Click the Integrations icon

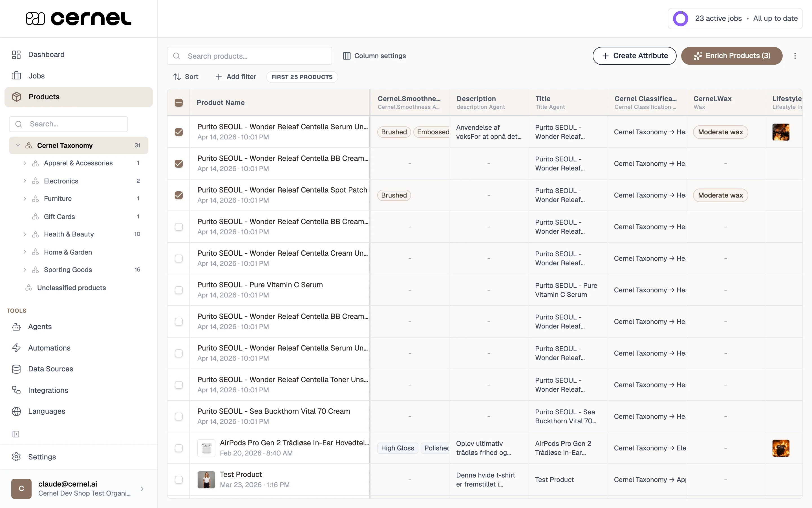tap(16, 390)
